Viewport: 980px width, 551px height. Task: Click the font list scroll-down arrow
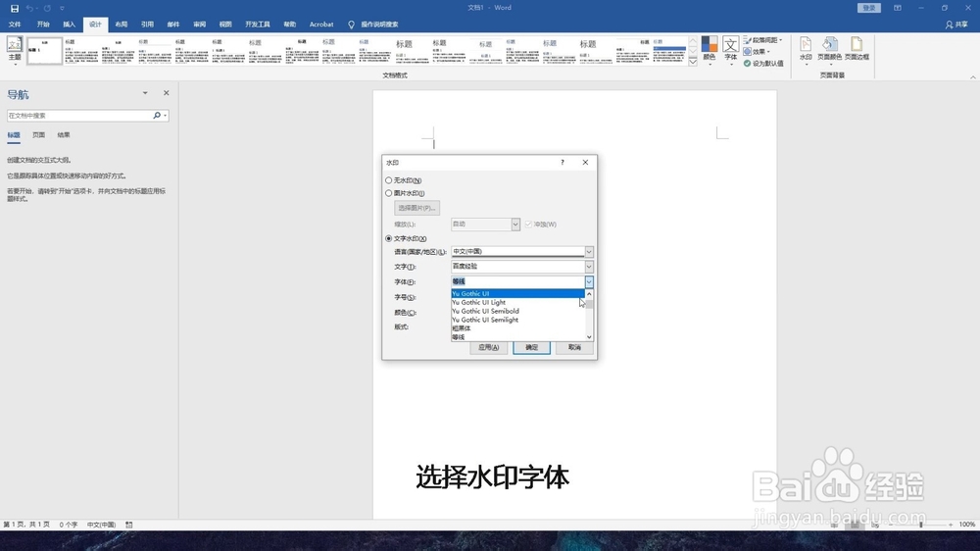[x=589, y=337]
